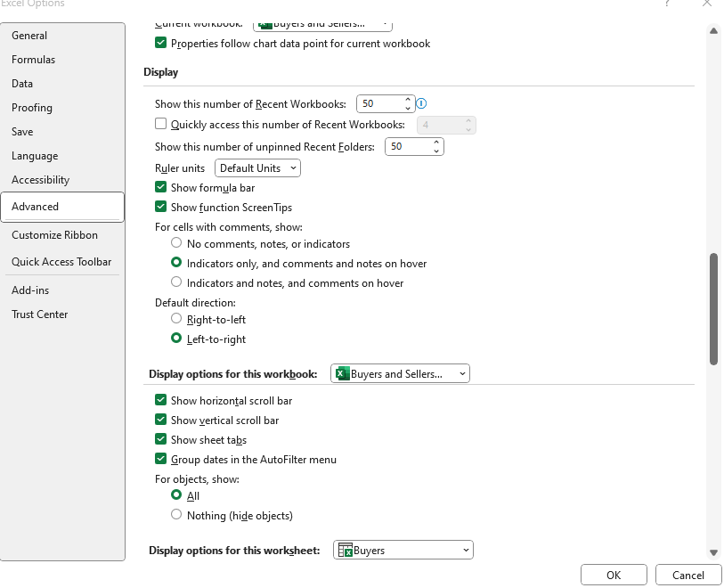
Task: Open Quick Access Toolbar settings
Action: pos(61,262)
